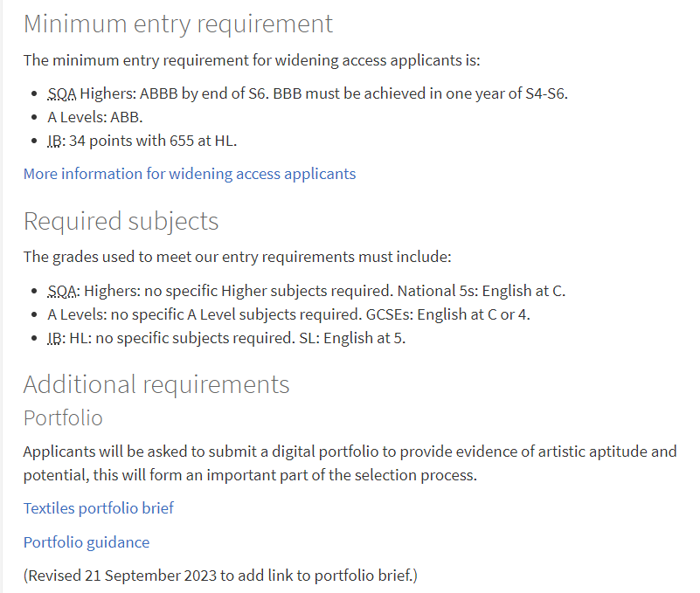Click the 'National 5s: English at C' text

pyautogui.click(x=482, y=291)
